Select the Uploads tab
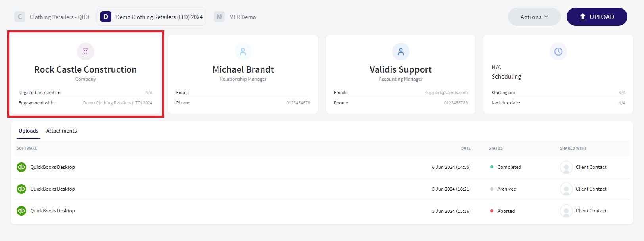 point(29,131)
